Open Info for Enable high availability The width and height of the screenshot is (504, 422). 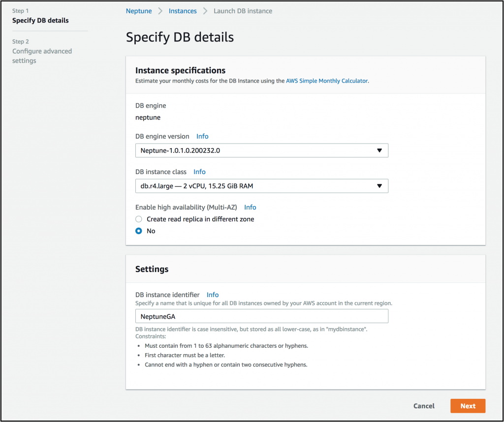pos(250,207)
